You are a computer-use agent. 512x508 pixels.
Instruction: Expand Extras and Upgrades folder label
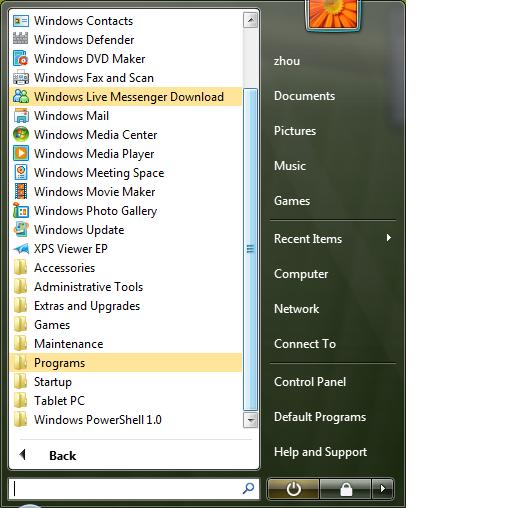tap(87, 306)
